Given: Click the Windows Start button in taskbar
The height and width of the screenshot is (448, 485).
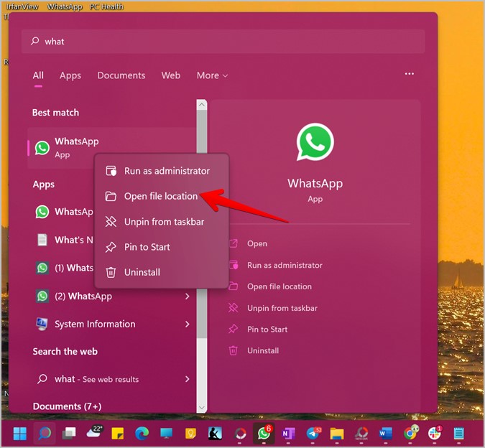Looking at the screenshot, I should pyautogui.click(x=20, y=434).
